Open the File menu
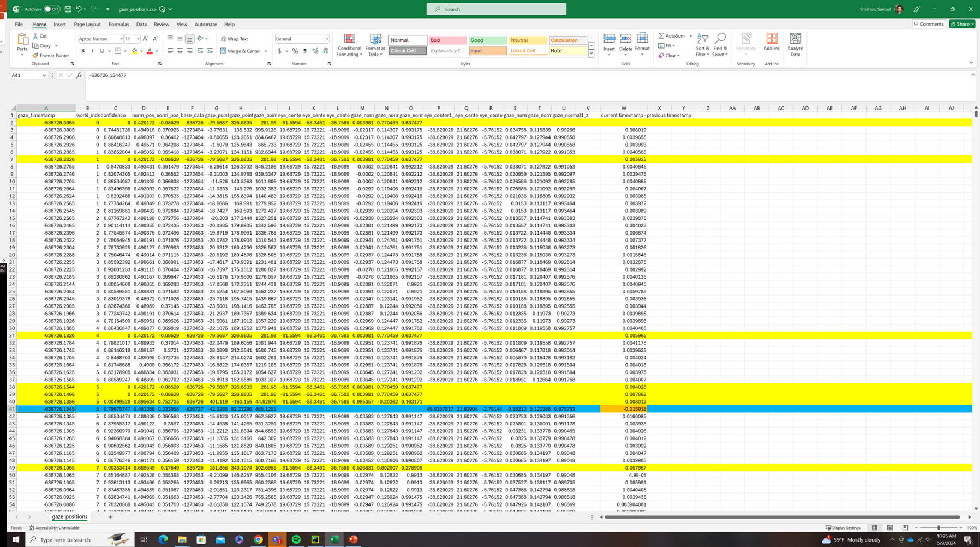Viewport: 980px width, 547px height. [x=19, y=25]
